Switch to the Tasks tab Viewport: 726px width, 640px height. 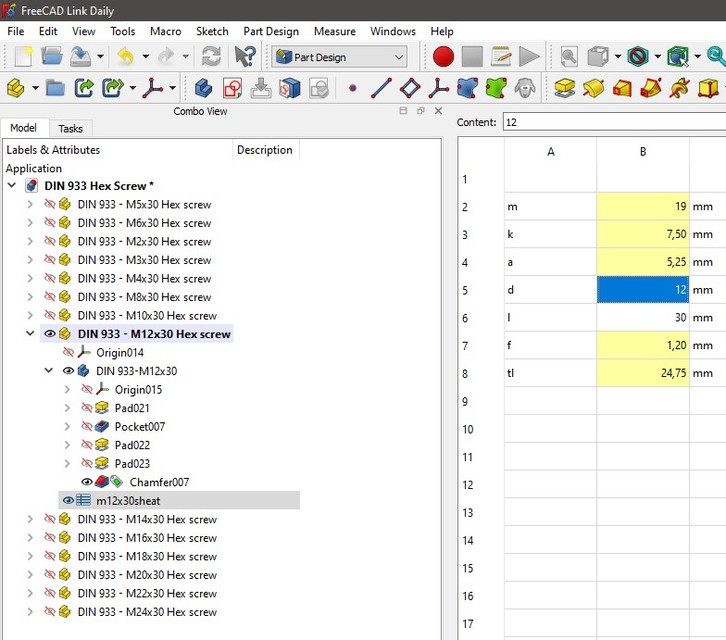point(70,128)
